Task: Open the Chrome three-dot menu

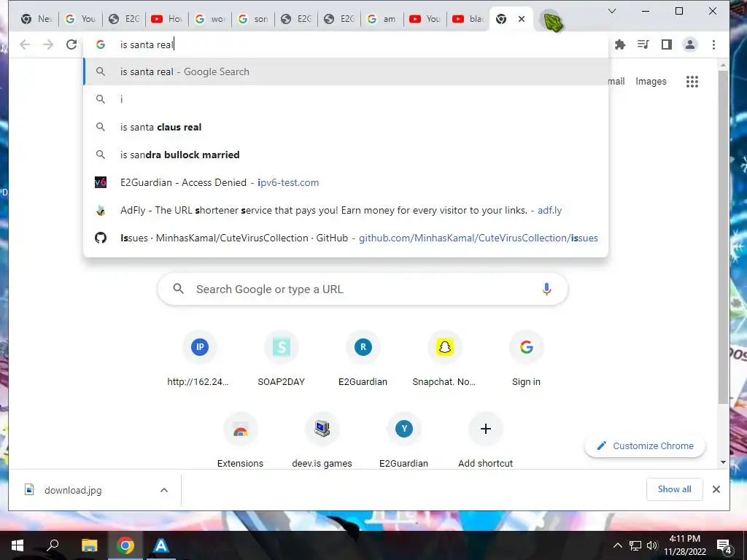Action: point(713,44)
